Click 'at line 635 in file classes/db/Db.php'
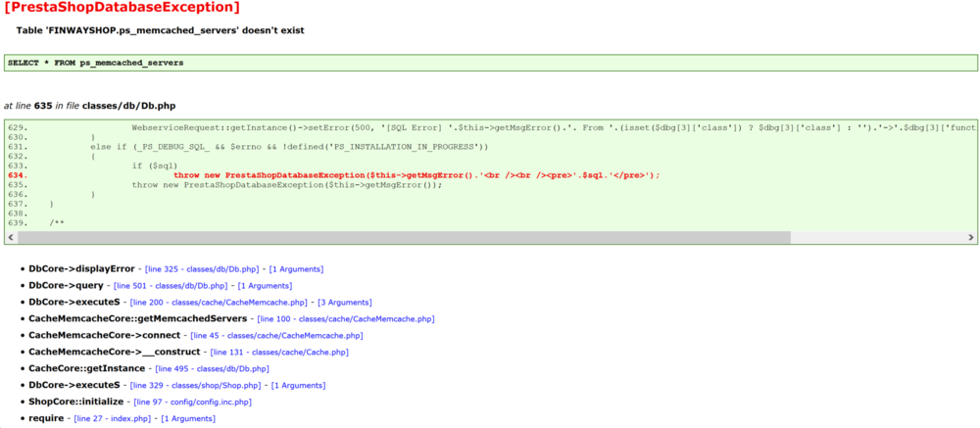The height and width of the screenshot is (428, 980). pos(89,106)
